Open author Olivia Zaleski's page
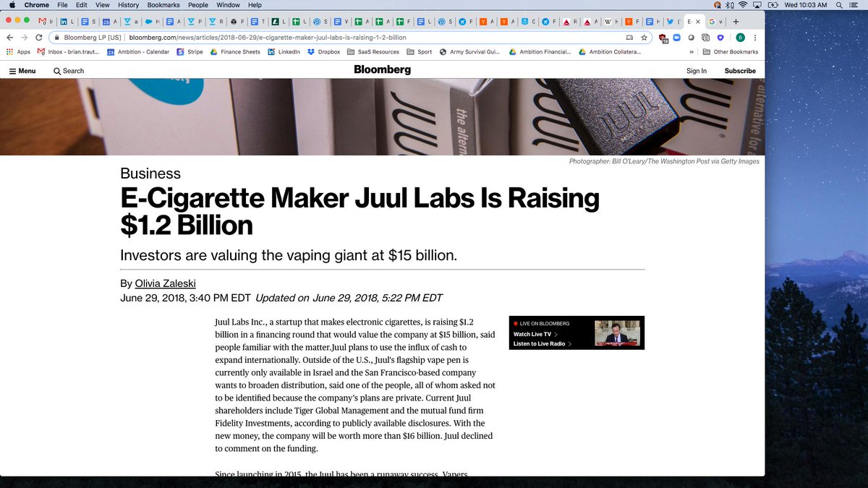The height and width of the screenshot is (488, 868). (166, 283)
